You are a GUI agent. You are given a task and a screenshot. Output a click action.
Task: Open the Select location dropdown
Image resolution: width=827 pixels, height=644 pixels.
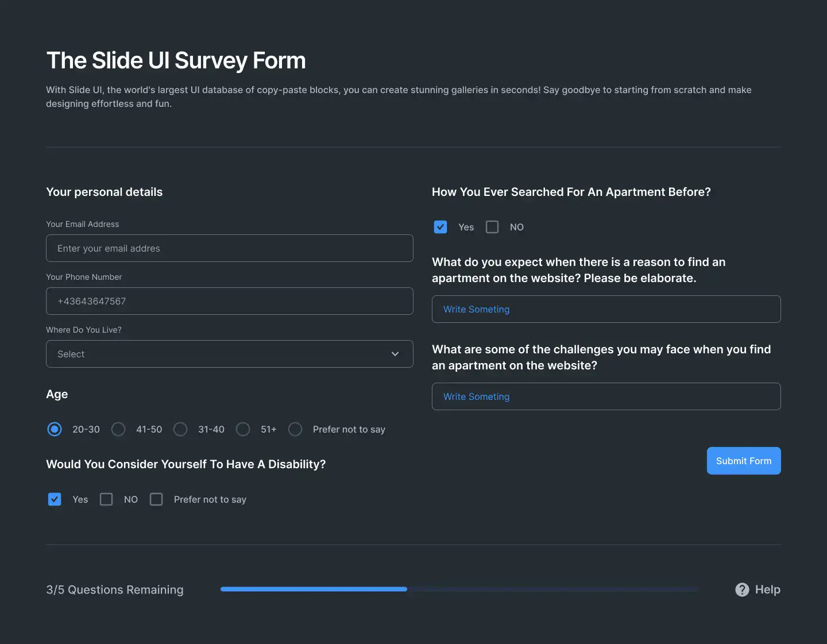230,354
